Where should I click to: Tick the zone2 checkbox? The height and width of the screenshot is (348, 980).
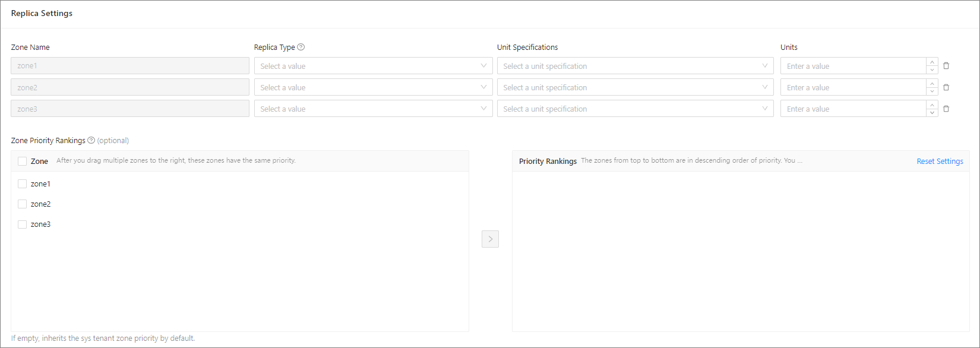coord(23,204)
